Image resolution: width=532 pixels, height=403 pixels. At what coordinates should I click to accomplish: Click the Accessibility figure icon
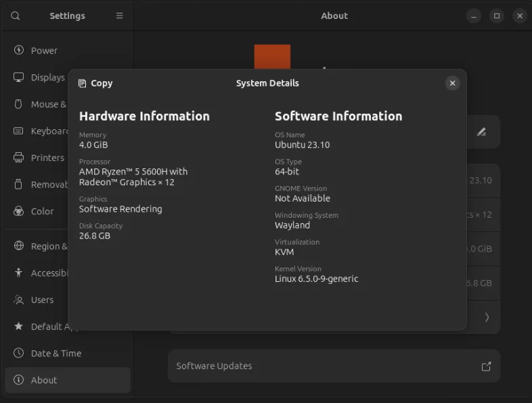[x=19, y=272]
